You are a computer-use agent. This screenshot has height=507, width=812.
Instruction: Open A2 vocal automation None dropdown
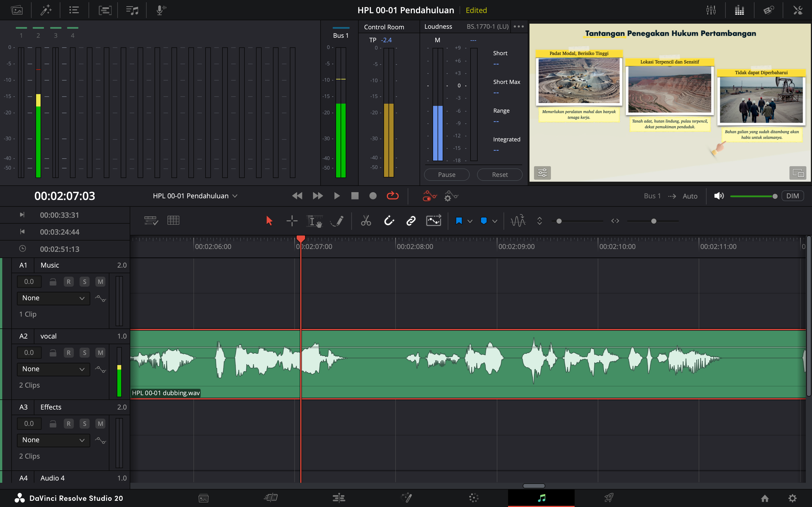coord(53,369)
